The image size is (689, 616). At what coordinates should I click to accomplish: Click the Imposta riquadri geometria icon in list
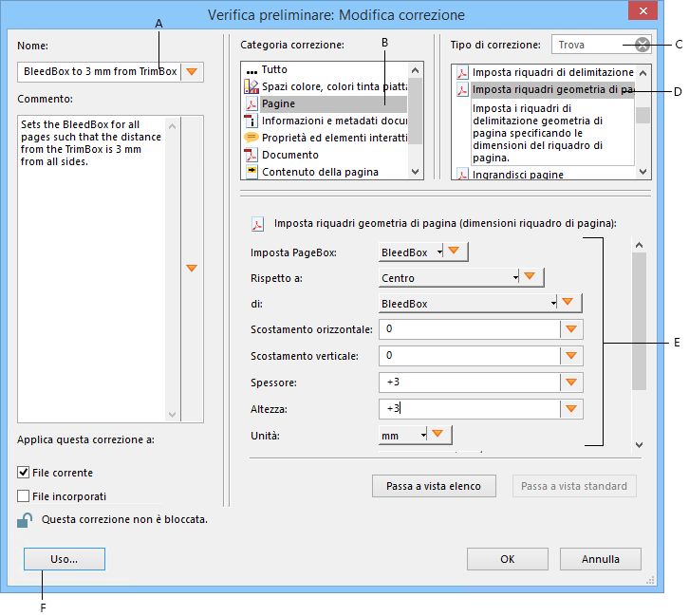click(x=462, y=89)
